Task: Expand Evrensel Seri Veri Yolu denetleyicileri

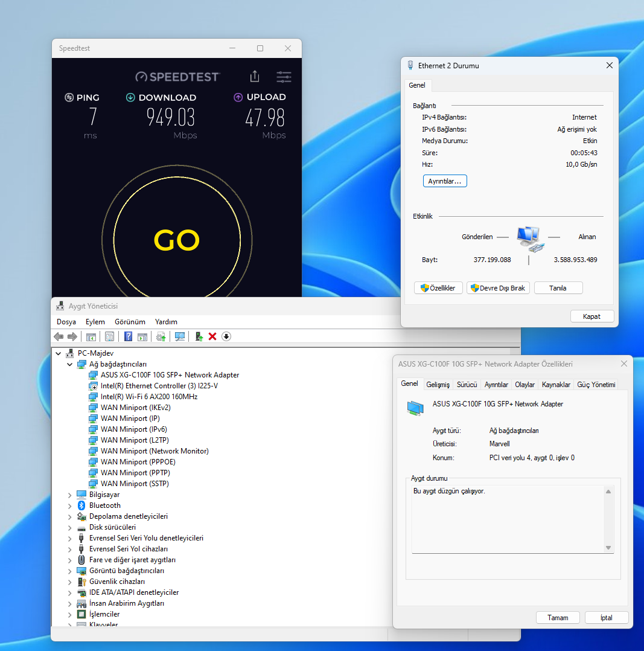Action: tap(70, 538)
